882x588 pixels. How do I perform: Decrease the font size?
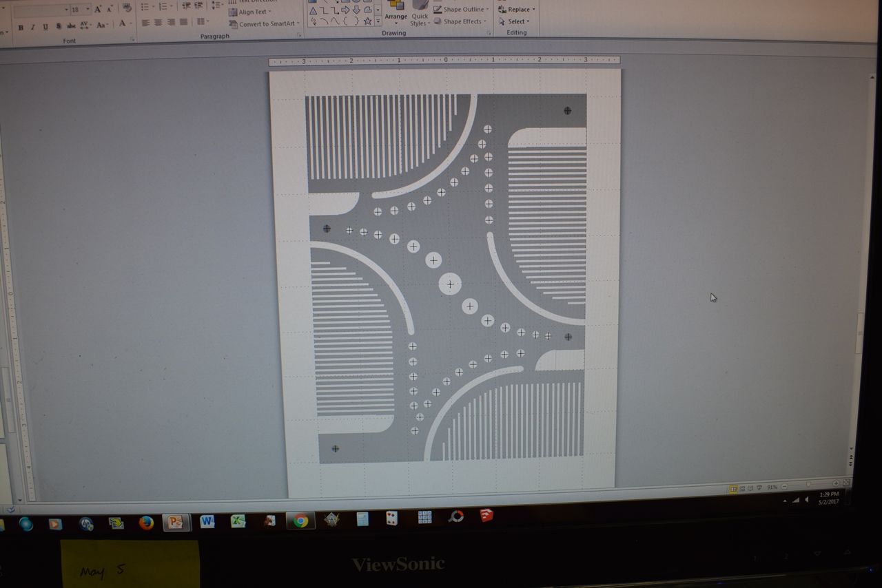point(109,9)
